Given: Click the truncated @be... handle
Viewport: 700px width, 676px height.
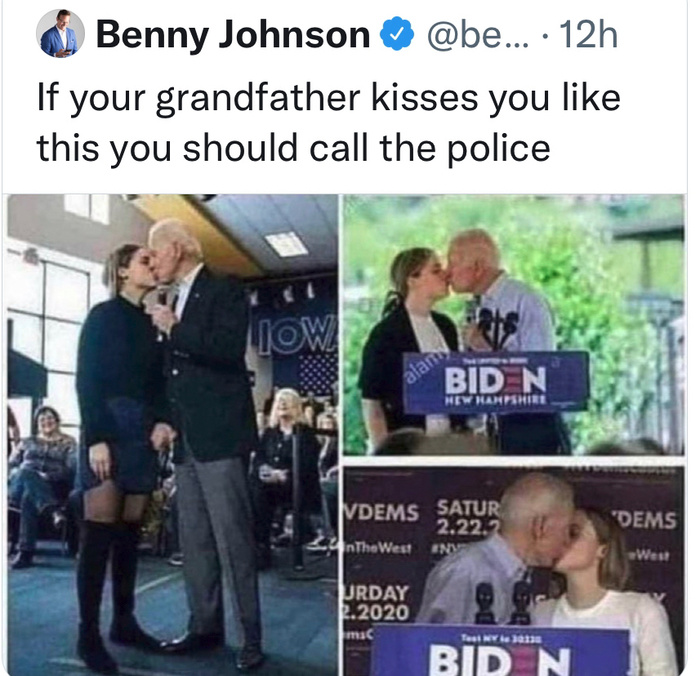Looking at the screenshot, I should [478, 34].
